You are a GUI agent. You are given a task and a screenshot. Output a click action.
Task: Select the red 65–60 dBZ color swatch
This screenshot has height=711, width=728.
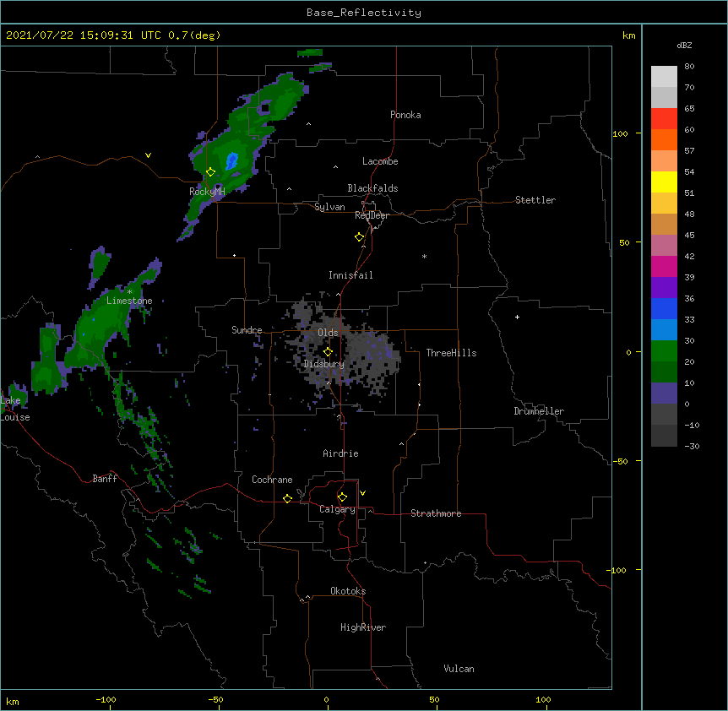[664, 119]
